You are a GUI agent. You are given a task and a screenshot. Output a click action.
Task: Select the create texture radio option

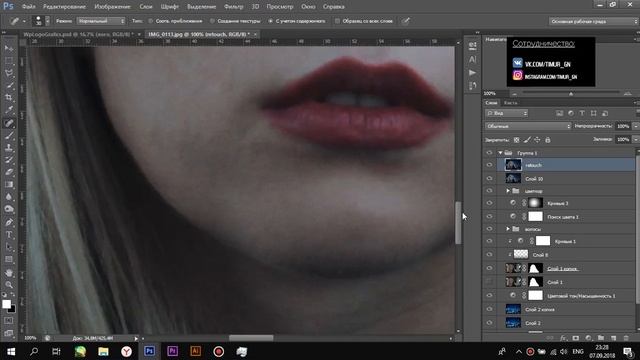pos(212,21)
